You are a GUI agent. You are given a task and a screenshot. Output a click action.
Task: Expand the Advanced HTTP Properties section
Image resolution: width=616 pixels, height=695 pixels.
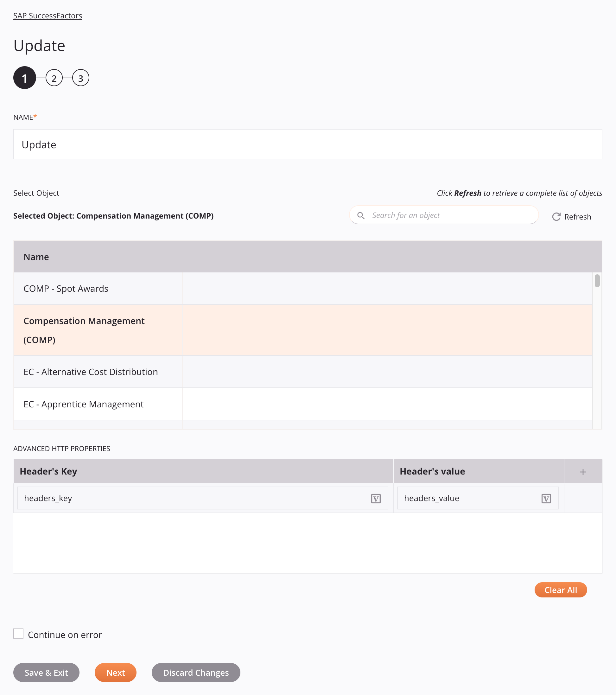tap(62, 448)
